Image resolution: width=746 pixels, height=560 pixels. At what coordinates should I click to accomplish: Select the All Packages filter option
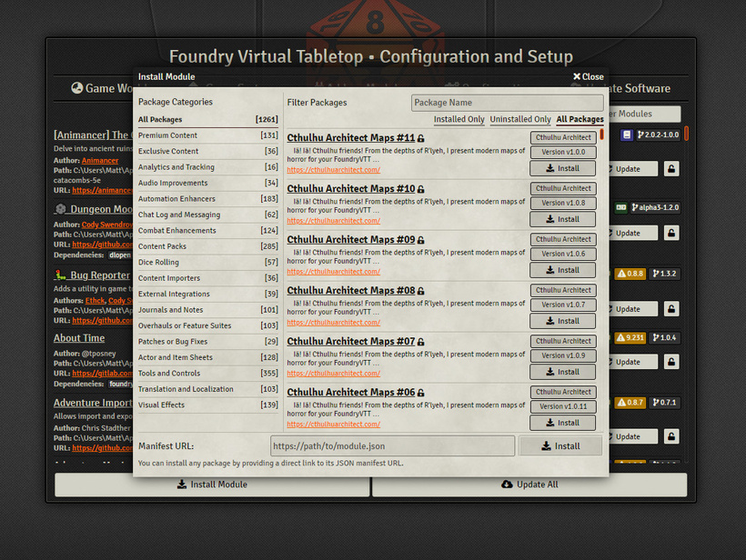tap(580, 119)
